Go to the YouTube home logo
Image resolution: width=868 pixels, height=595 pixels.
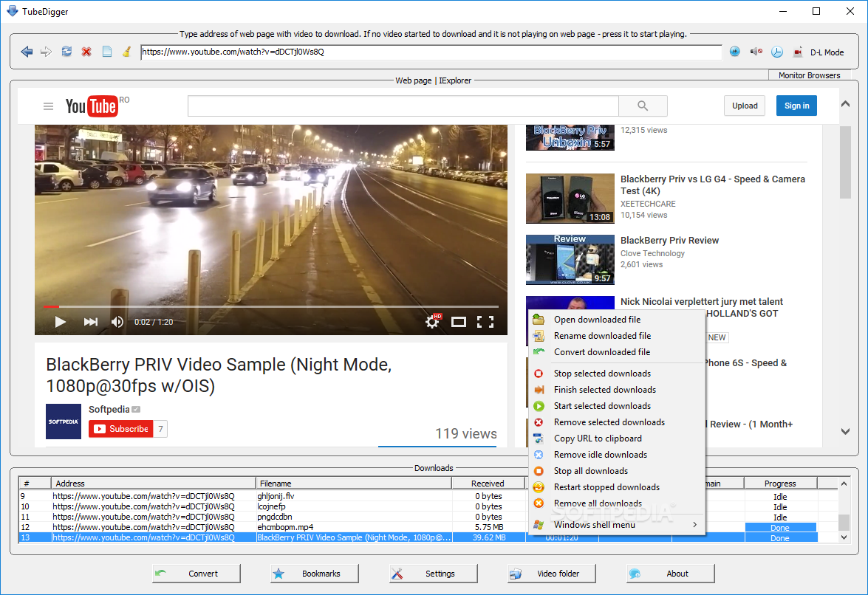tap(92, 106)
